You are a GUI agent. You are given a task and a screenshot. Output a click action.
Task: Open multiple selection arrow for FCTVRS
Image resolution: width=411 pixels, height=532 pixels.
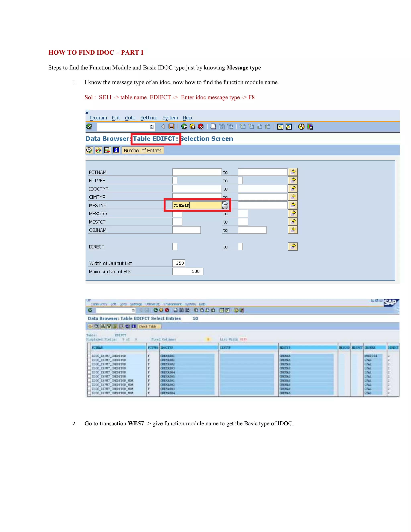pos(293,180)
